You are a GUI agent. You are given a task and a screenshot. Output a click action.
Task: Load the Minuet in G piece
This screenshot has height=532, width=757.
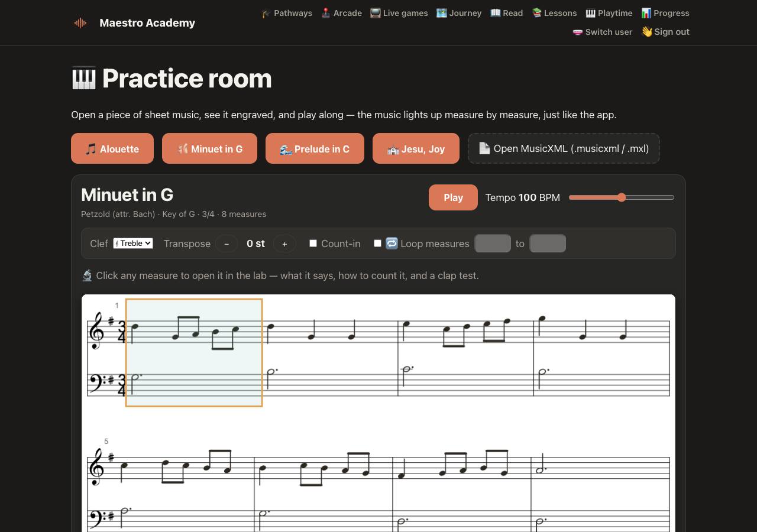[x=209, y=148]
